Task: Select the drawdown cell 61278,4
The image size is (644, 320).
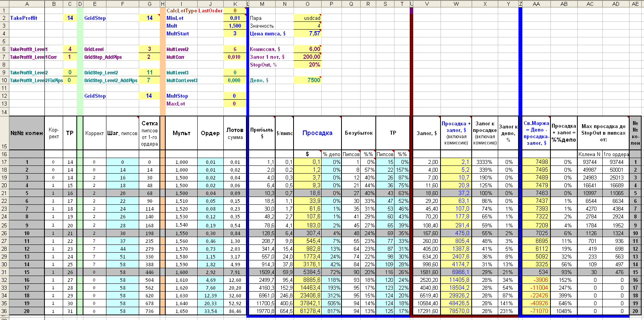Action: tap(307, 311)
